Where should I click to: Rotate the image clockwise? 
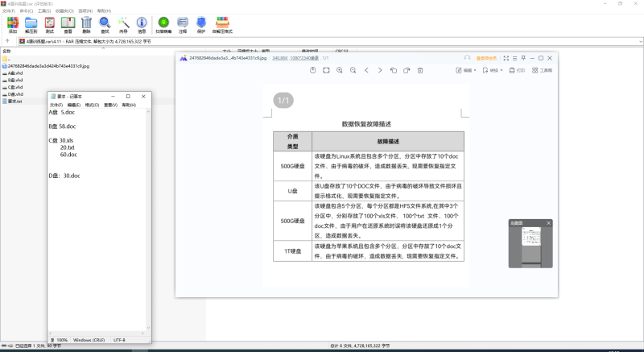point(407,70)
